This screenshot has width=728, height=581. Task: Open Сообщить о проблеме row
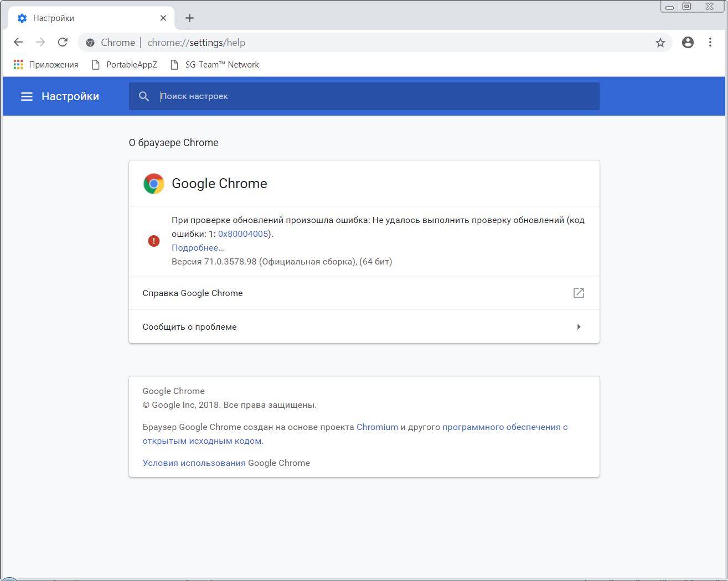pyautogui.click(x=364, y=326)
